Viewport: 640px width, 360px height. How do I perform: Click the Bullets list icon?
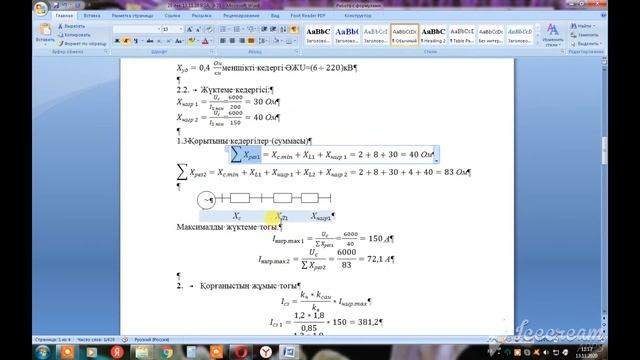[223, 29]
